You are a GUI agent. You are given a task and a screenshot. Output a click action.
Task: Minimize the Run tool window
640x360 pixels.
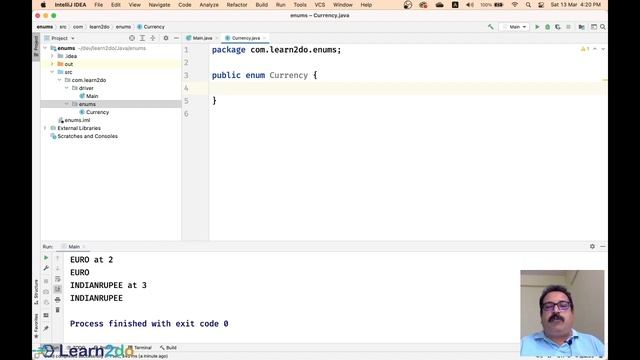coord(603,247)
